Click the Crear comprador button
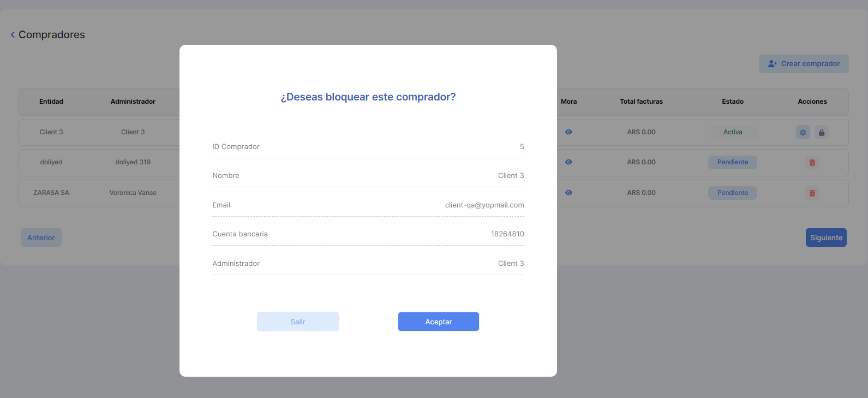Screen dimensions: 868x398 pos(804,64)
